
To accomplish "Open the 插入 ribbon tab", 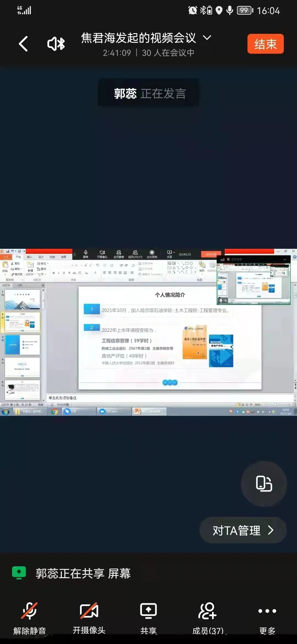I will (x=29, y=257).
